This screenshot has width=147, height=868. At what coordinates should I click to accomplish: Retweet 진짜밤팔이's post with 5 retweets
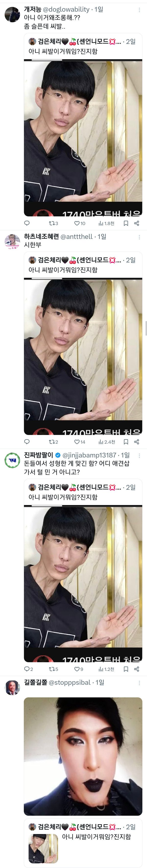53,669
